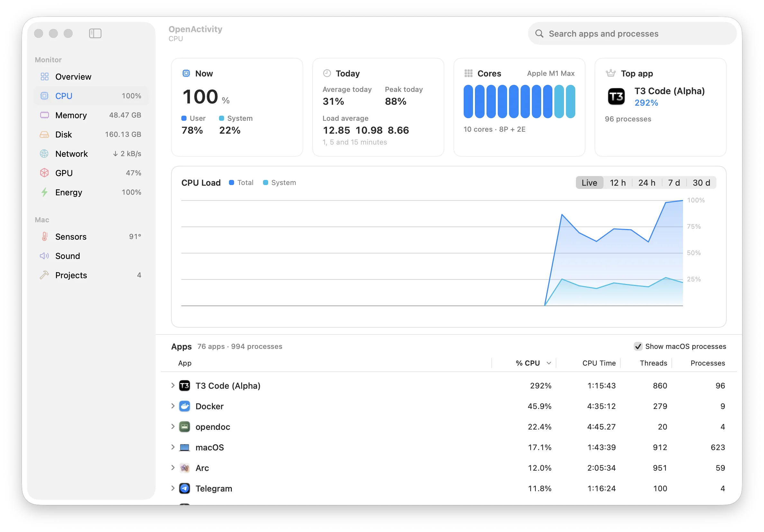764x532 pixels.
Task: Uncheck Show macOS processes checkbox
Action: [x=638, y=346]
